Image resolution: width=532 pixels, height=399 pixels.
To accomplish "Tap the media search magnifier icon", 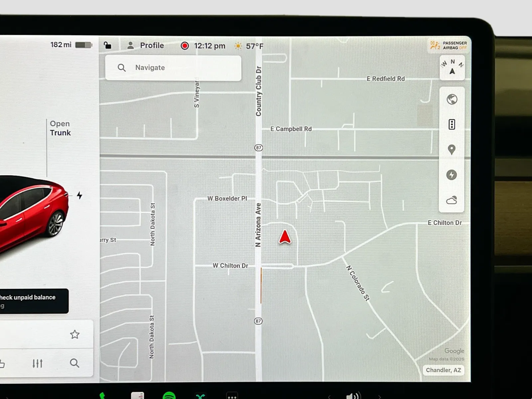I will 74,363.
